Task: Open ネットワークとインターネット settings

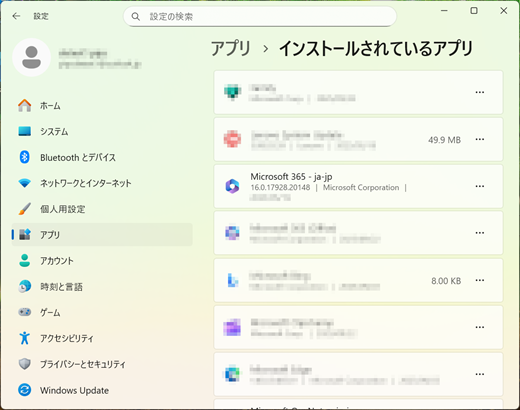Action: pos(102,183)
